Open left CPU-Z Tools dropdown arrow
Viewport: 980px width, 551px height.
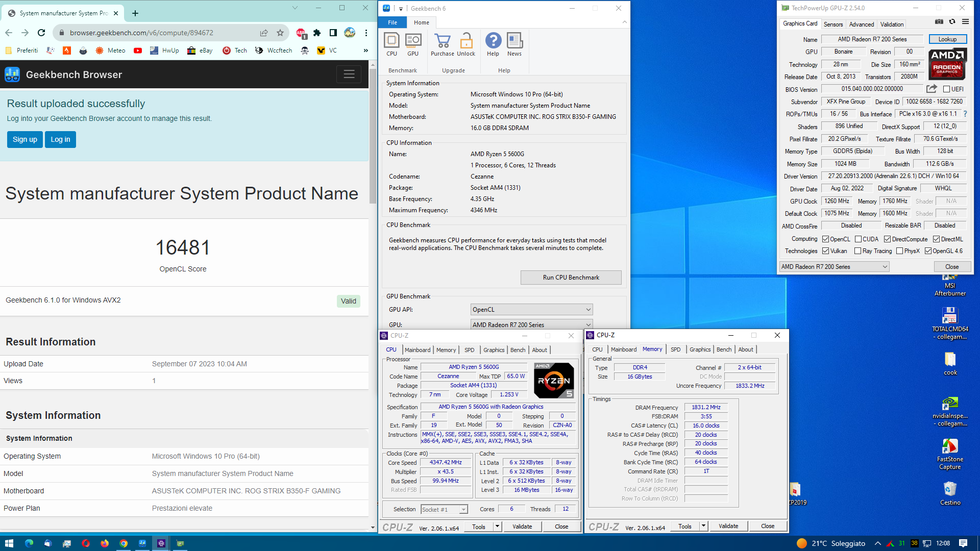click(x=497, y=527)
